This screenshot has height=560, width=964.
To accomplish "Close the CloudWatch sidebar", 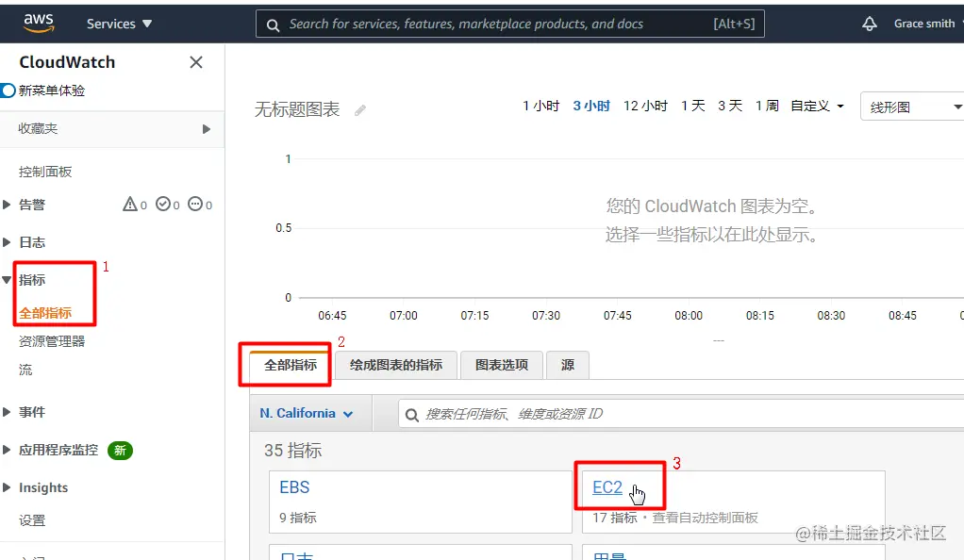I will click(196, 62).
